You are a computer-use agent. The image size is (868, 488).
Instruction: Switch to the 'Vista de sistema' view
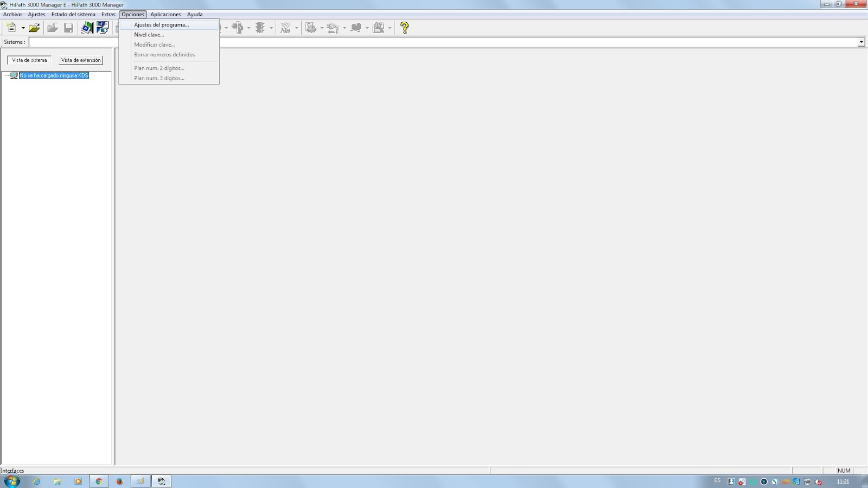coord(29,60)
